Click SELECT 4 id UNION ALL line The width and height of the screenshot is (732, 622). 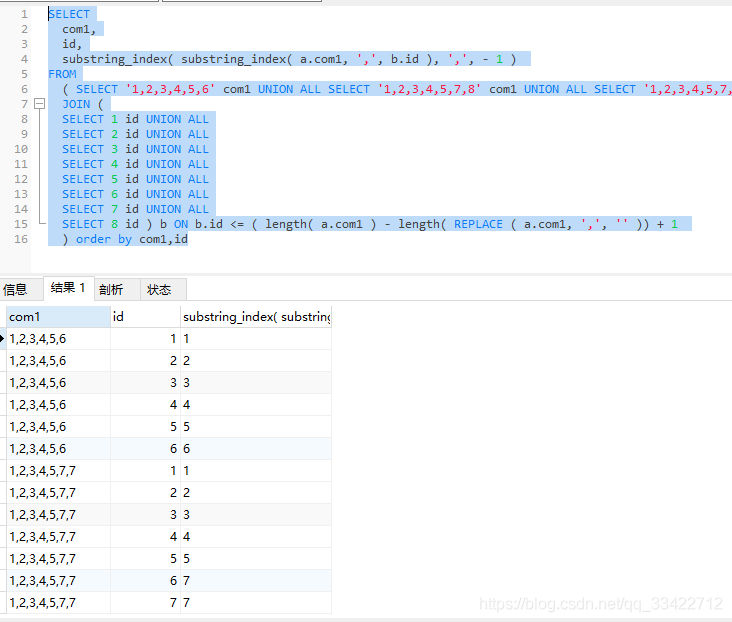pyautogui.click(x=135, y=164)
